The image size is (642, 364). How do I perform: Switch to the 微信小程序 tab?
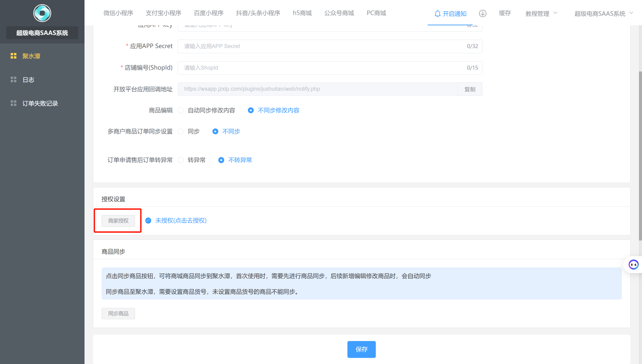coord(118,13)
